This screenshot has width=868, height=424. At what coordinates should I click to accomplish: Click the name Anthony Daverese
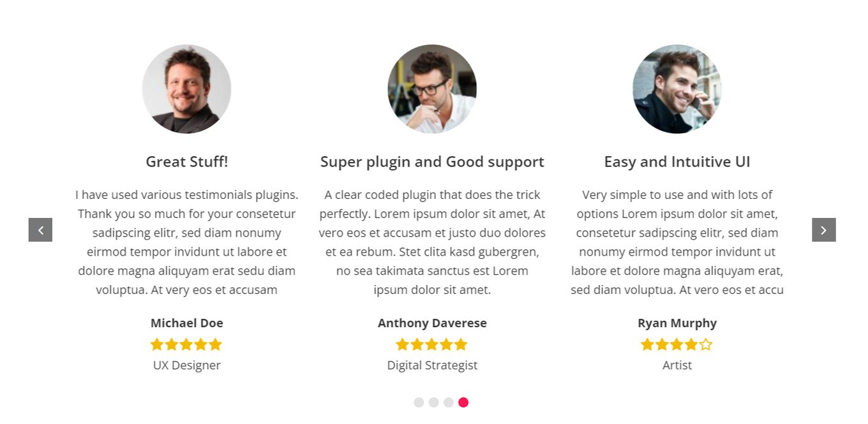[432, 323]
